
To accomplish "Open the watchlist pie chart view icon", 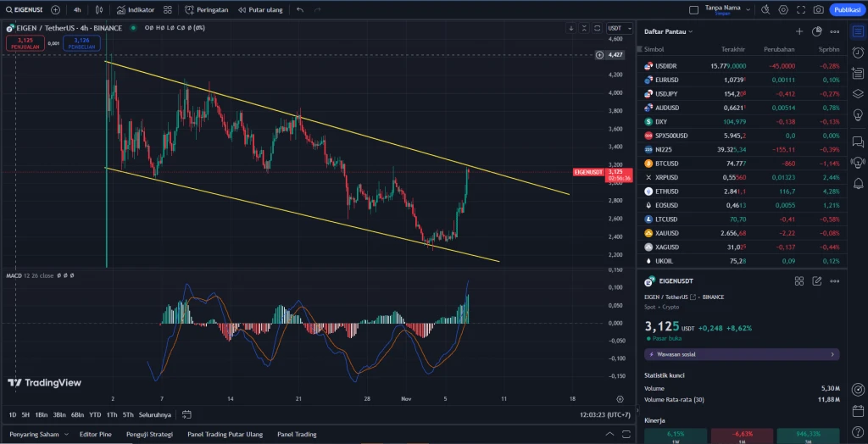I will point(816,31).
